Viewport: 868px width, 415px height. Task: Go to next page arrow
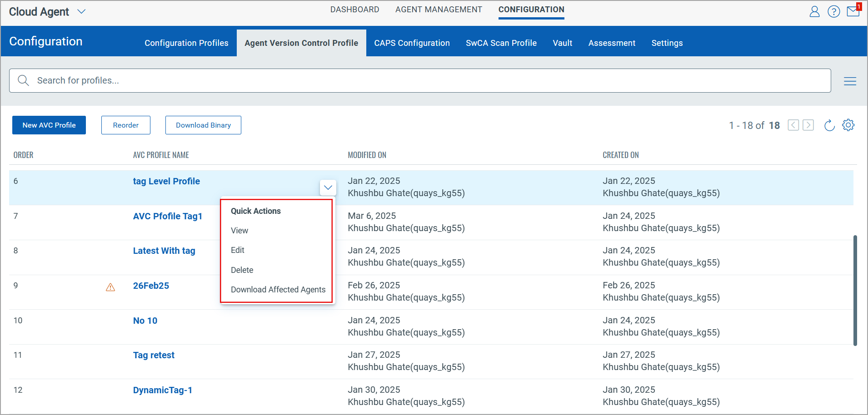click(x=808, y=125)
